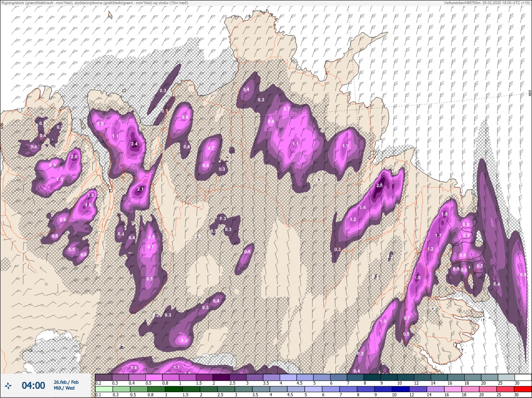Pick the lower legend swatch between 0.1 and 0.3
Screen dimensions: 532x398
click(x=104, y=390)
